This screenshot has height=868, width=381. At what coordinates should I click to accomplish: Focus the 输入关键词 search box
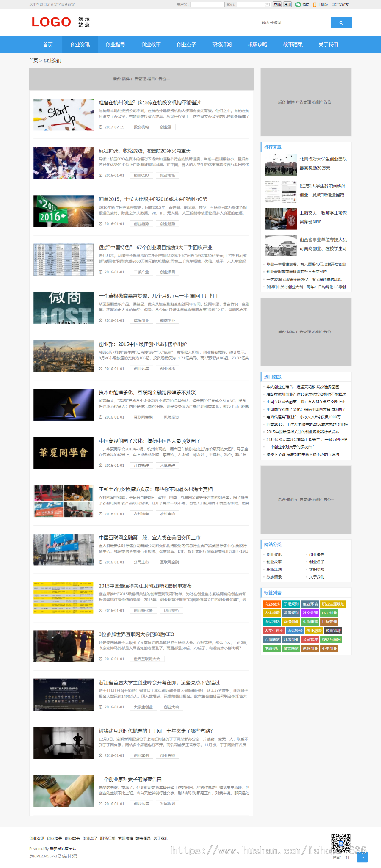click(x=294, y=23)
